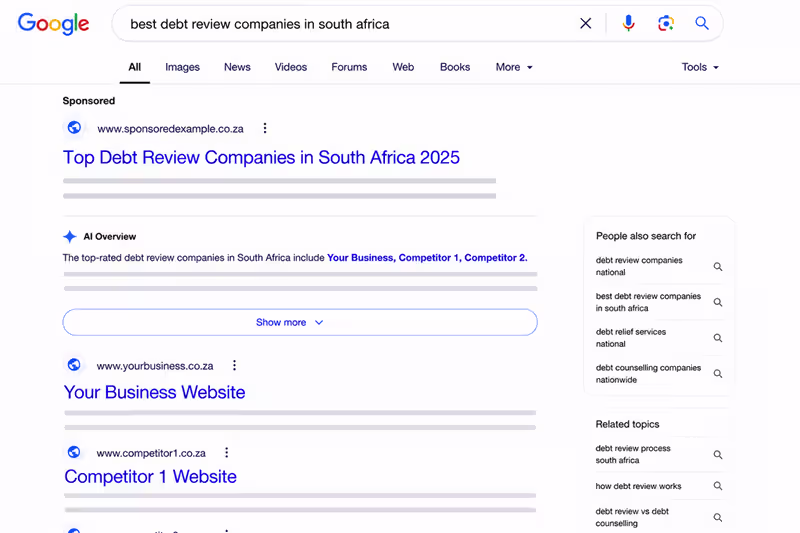Expand the More search filters dropdown
The height and width of the screenshot is (533, 800).
click(514, 67)
